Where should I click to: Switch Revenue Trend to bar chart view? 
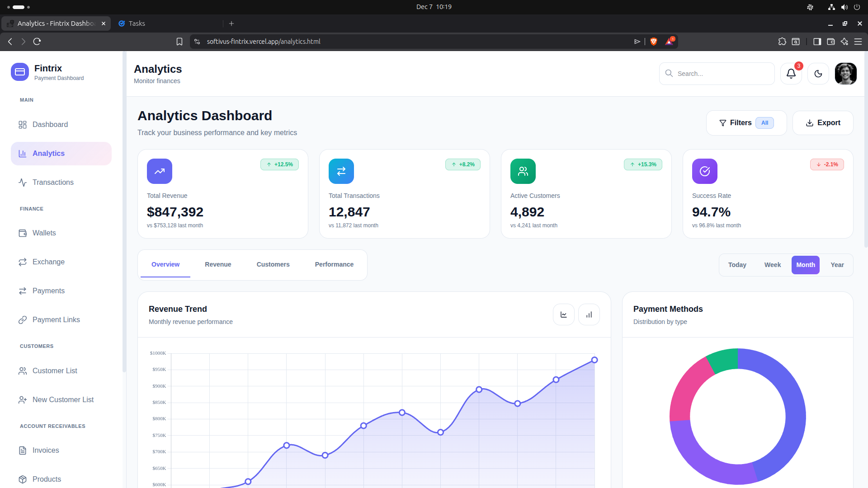tap(589, 314)
